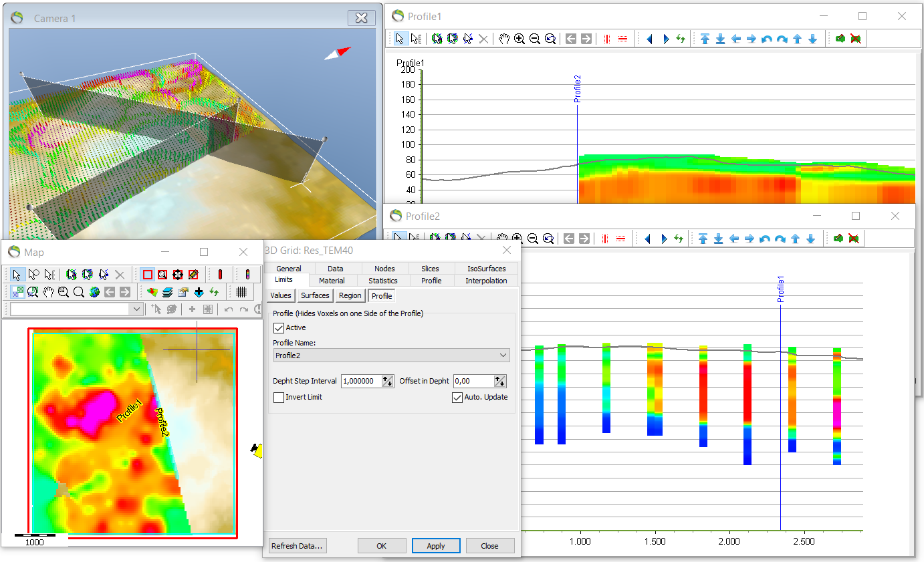The image size is (924, 562).
Task: Open the Profile Name dropdown showing Profile2
Action: coord(503,355)
